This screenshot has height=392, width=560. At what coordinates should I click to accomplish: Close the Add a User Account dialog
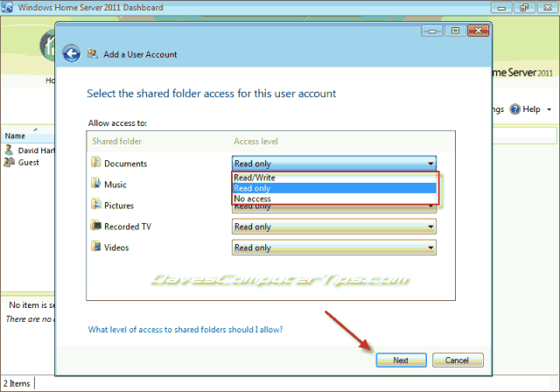(x=479, y=31)
